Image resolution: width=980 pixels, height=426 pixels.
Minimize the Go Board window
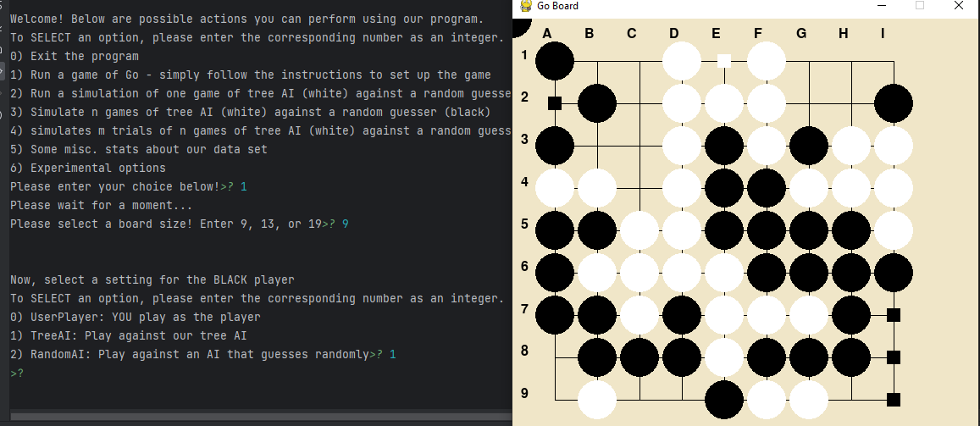click(x=883, y=6)
